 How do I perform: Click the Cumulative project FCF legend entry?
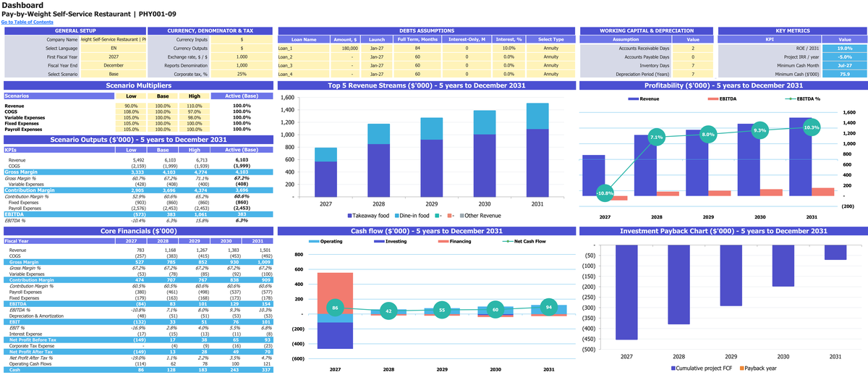tap(701, 368)
